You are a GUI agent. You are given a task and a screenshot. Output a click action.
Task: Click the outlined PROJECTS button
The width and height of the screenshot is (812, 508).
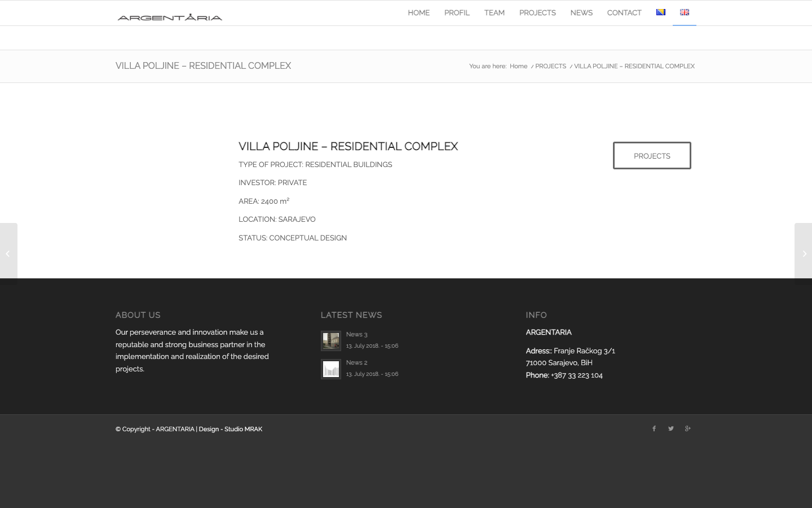(652, 156)
